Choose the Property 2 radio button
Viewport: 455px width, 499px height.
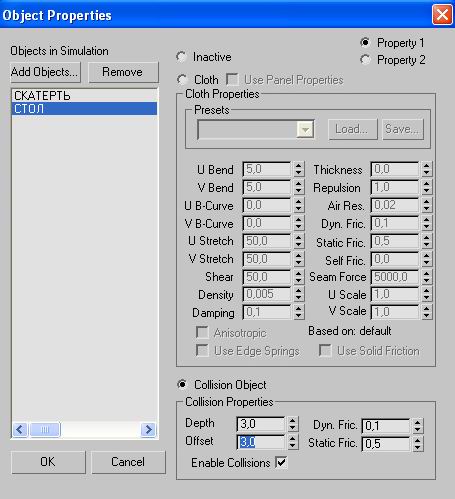[366, 60]
